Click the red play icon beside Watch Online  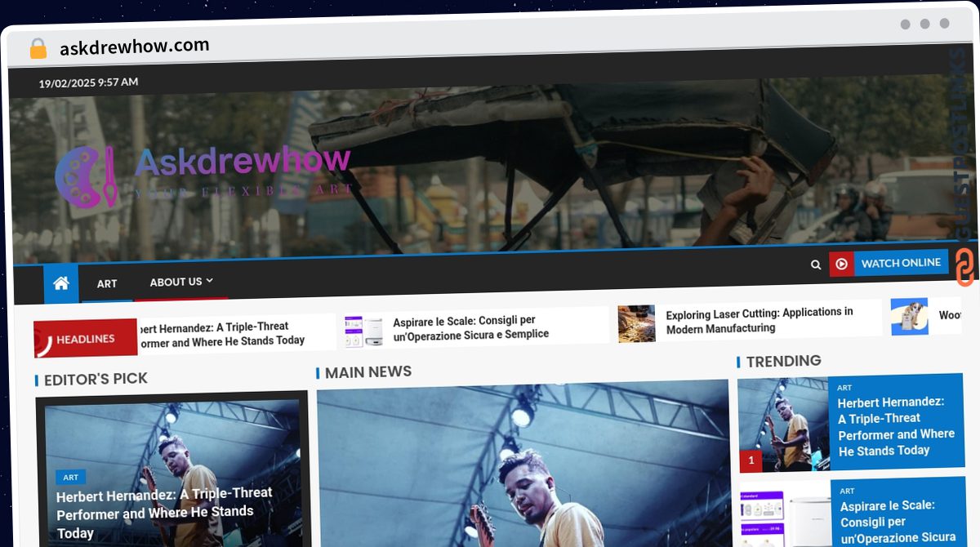click(841, 264)
